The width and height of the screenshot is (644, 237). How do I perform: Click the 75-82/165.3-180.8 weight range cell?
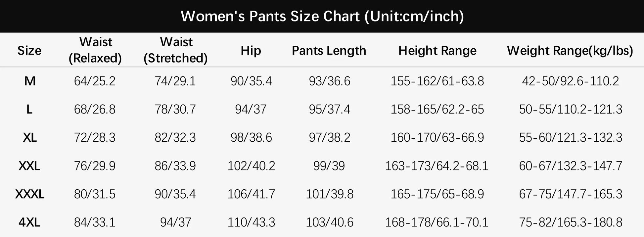click(x=571, y=222)
